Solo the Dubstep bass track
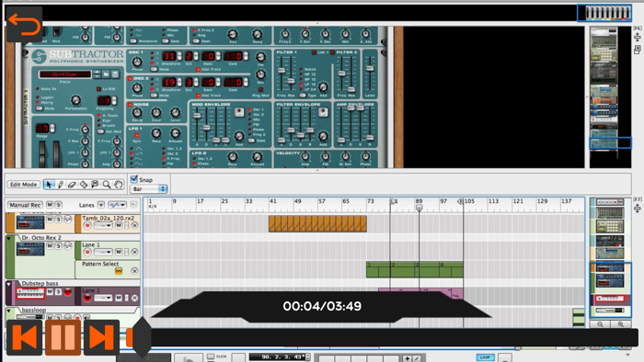The width and height of the screenshot is (644, 362). coord(58,291)
